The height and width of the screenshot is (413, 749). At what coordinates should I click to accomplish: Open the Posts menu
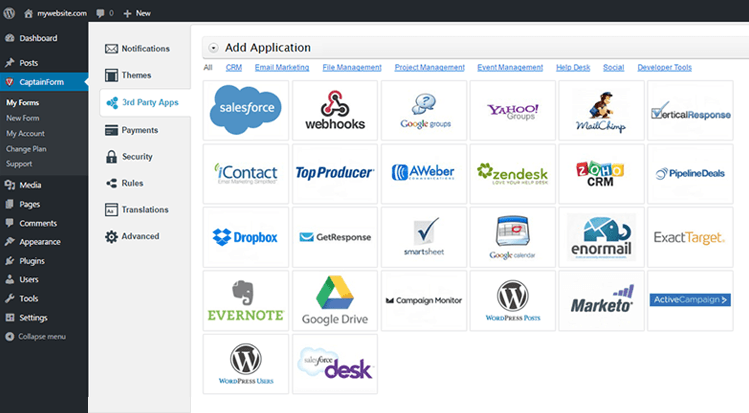(x=44, y=63)
